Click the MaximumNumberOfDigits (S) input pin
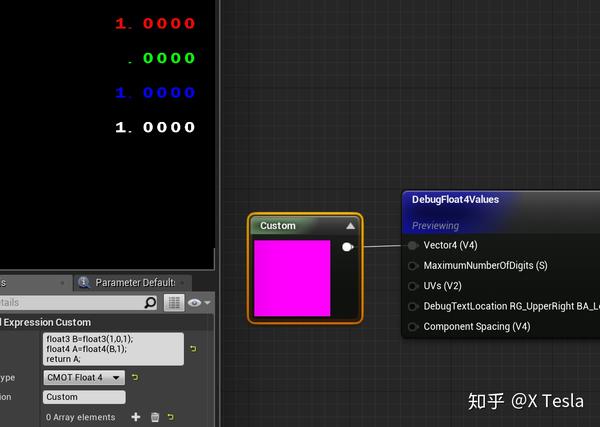600x427 pixels. (x=412, y=266)
